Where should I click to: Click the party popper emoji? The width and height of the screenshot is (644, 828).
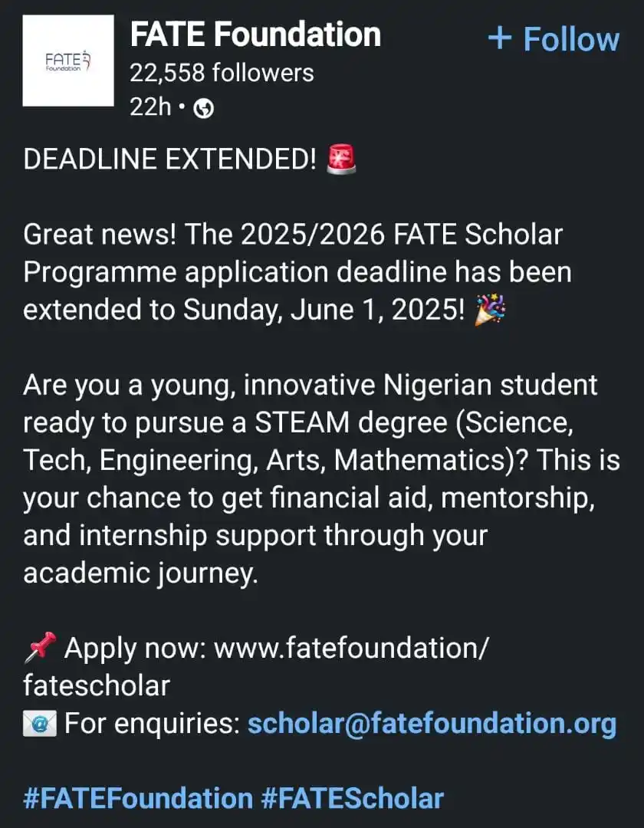point(490,310)
